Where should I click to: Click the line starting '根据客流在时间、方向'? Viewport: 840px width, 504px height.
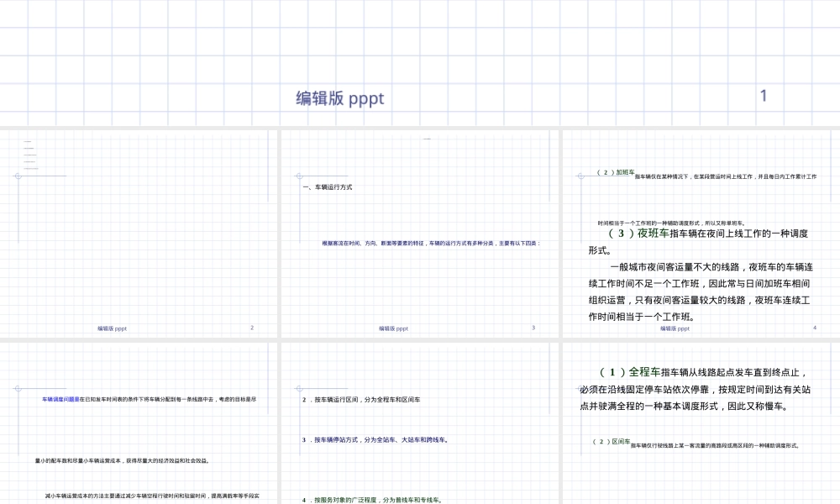pyautogui.click(x=431, y=243)
